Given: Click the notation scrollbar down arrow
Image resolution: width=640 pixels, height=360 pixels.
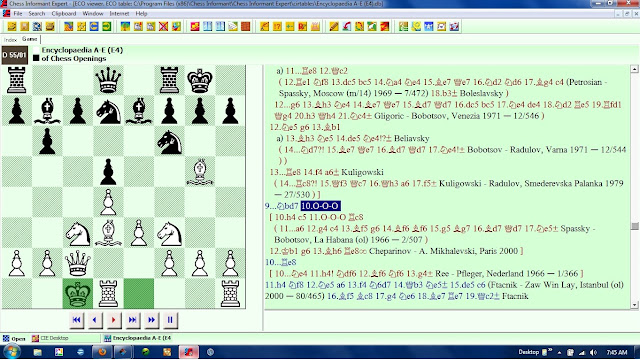Looking at the screenshot, I should coord(634,305).
